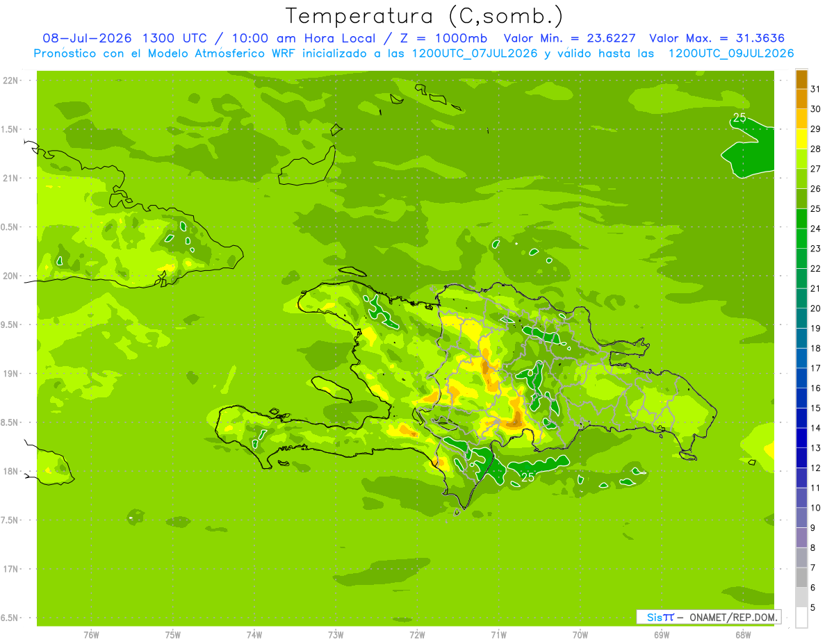Click the 75W longitude axis label
Image resolution: width=834 pixels, height=644 pixels.
(173, 634)
